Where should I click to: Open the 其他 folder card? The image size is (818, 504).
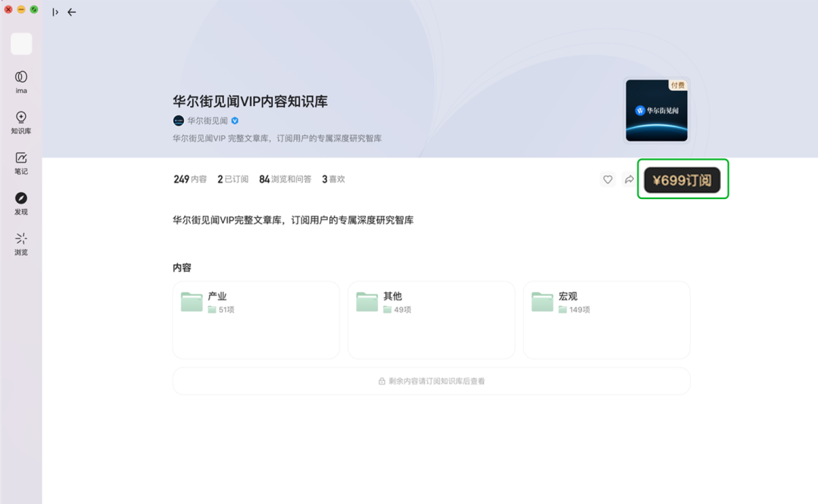click(x=432, y=320)
